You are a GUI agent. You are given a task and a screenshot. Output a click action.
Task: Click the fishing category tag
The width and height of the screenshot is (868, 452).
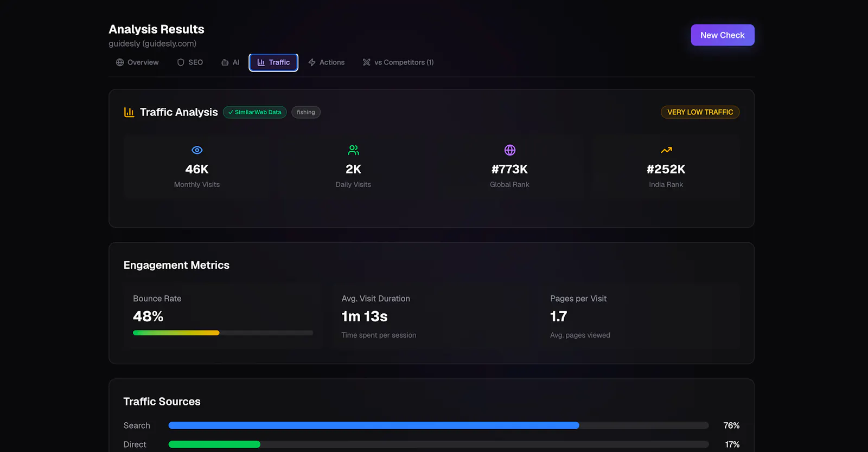coord(306,112)
